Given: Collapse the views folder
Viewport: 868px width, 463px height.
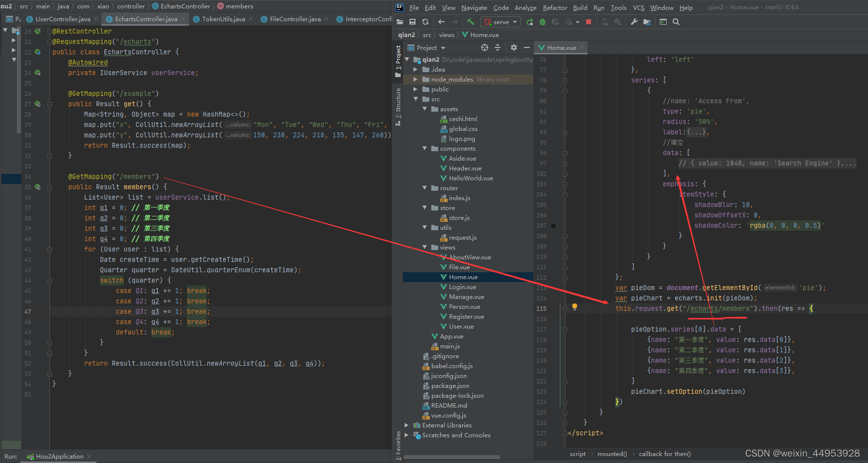Looking at the screenshot, I should tap(425, 247).
